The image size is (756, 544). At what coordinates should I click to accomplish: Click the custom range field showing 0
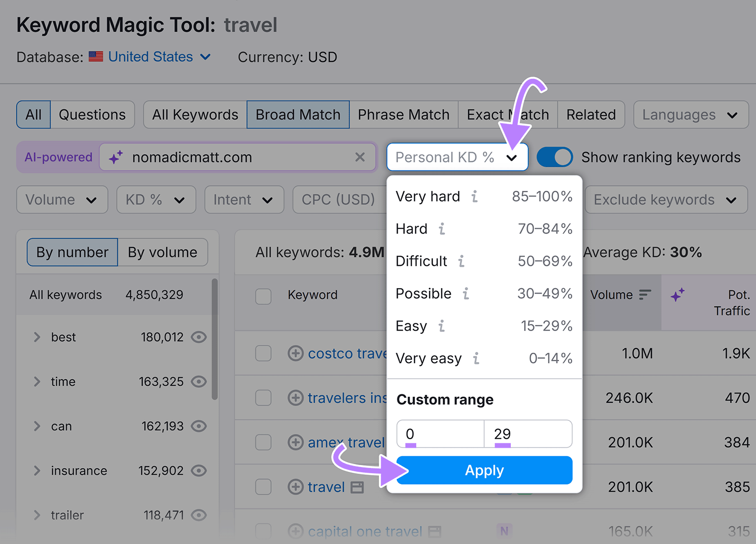click(439, 433)
